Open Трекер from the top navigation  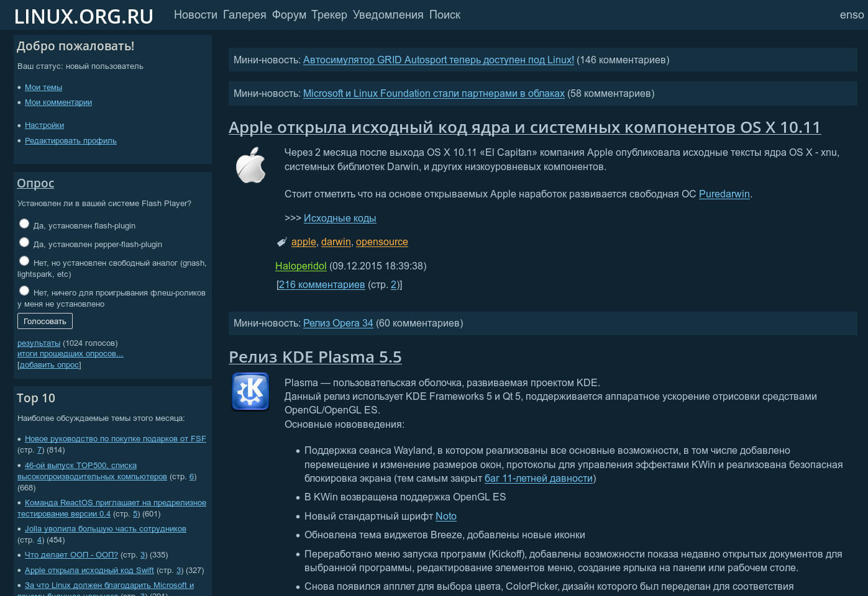point(329,15)
